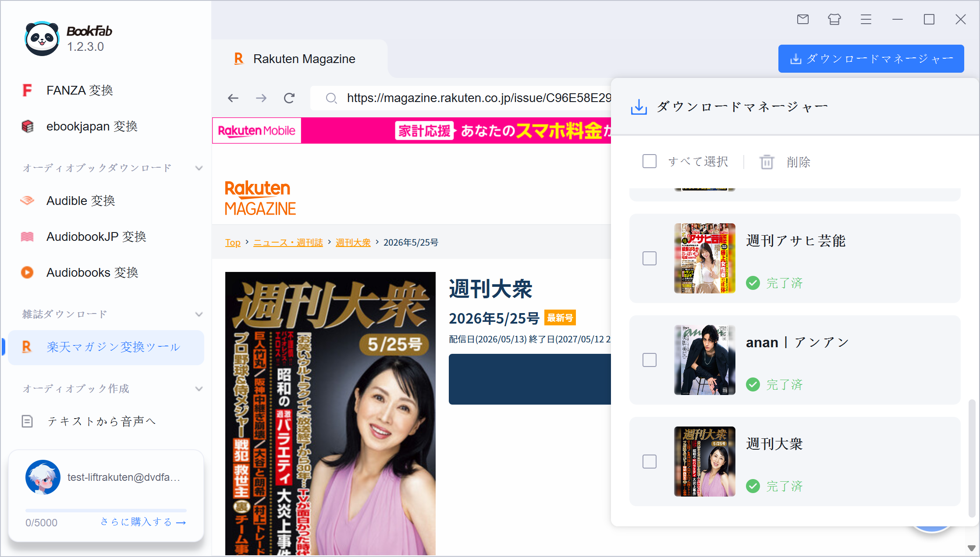This screenshot has width=980, height=557.
Task: Open the mail feedback icon in title bar
Action: pyautogui.click(x=803, y=19)
